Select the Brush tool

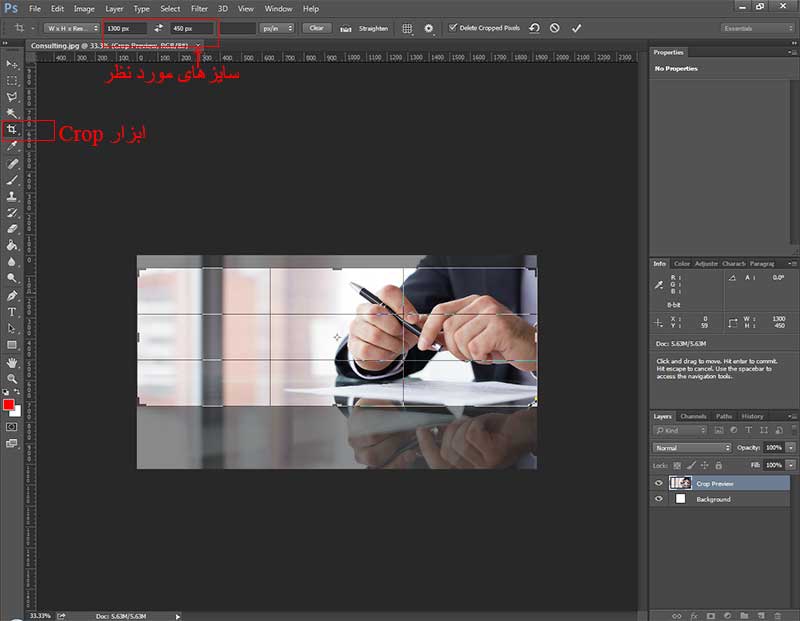[x=12, y=180]
